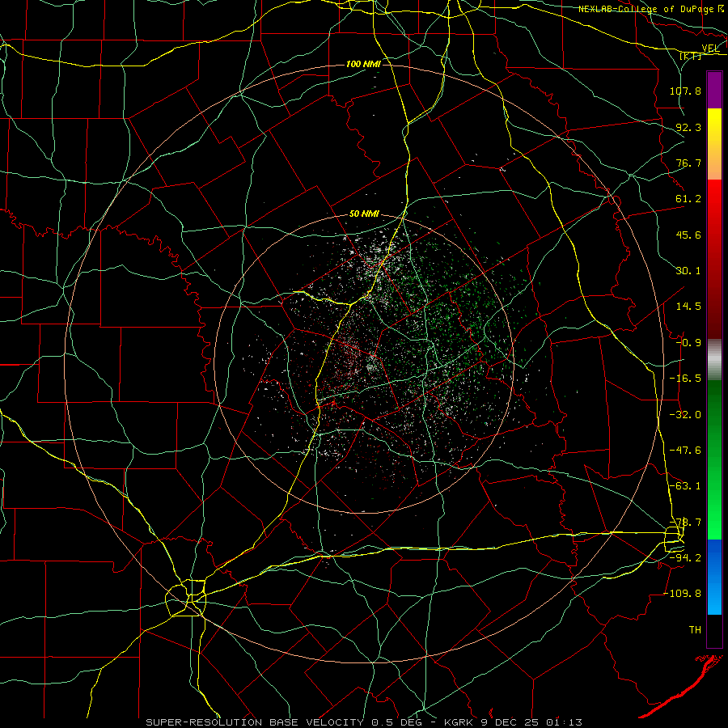This screenshot has height=728, width=728.
Task: Click the VEL legend title
Action: tap(710, 49)
